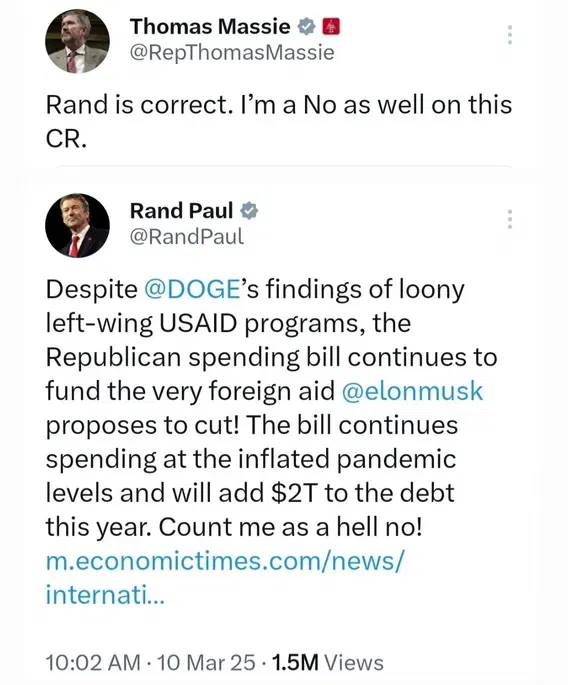
Task: Open the more options menu on Massie's tweet
Action: click(x=509, y=35)
